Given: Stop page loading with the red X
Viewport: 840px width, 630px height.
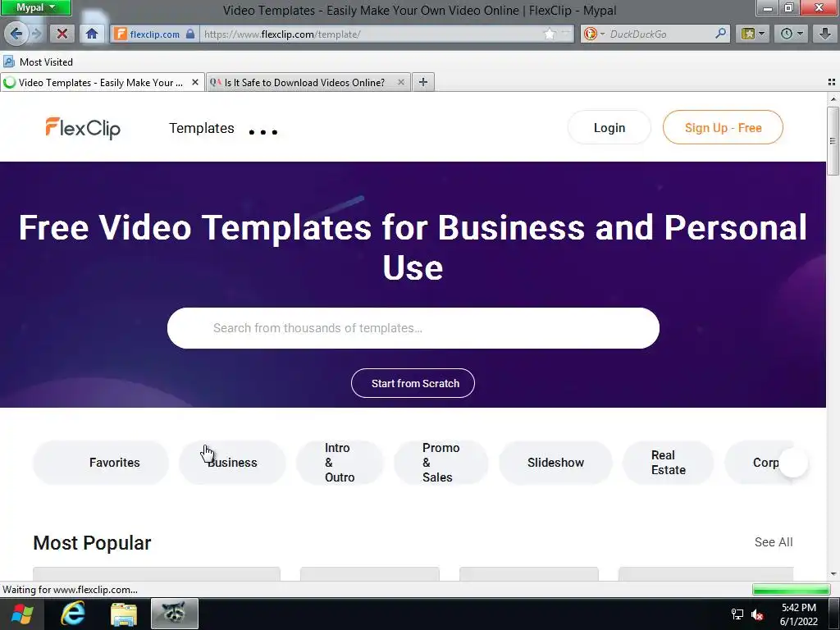Looking at the screenshot, I should [x=62, y=34].
